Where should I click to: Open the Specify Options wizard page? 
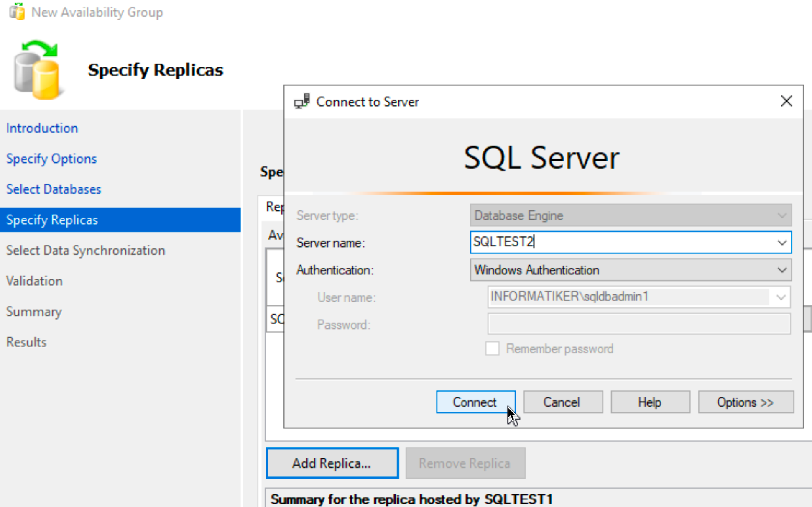[x=51, y=159]
